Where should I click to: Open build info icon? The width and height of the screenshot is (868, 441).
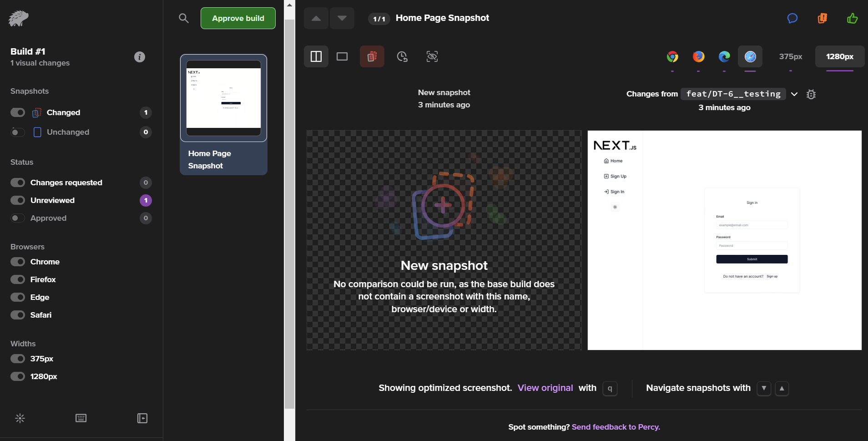click(140, 57)
